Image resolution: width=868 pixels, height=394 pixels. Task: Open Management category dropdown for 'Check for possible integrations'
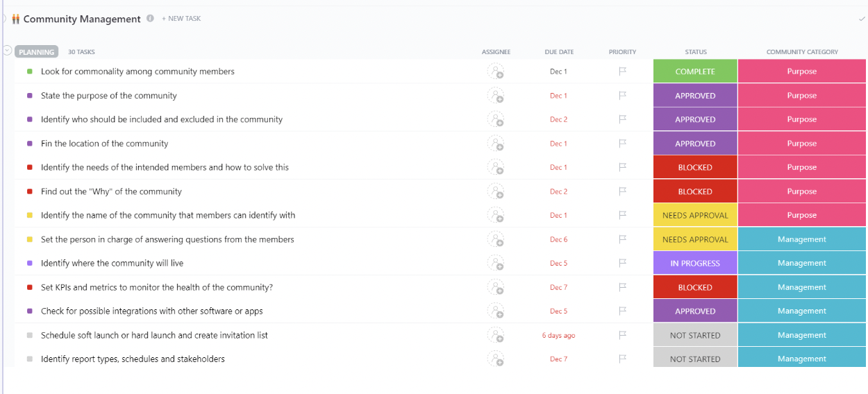801,311
